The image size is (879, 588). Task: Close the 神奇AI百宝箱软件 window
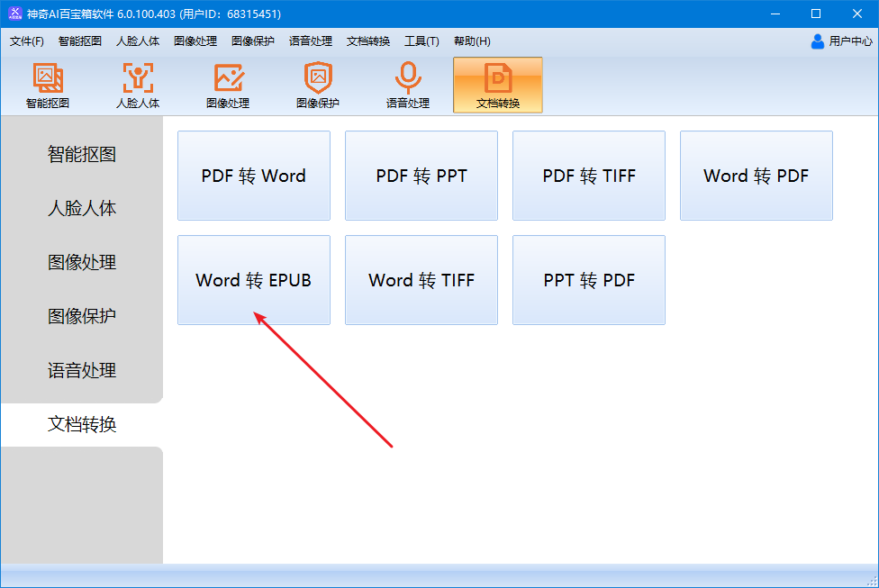[x=857, y=14]
